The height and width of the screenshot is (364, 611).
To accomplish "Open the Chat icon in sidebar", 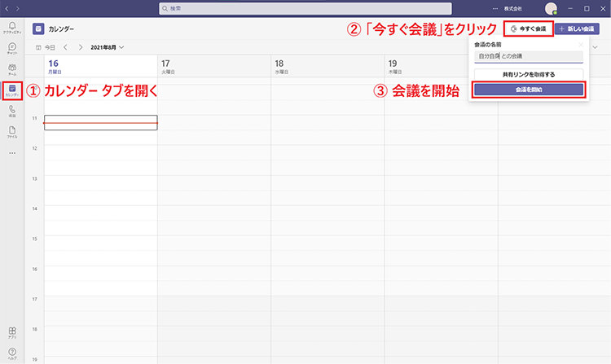I will (x=12, y=48).
